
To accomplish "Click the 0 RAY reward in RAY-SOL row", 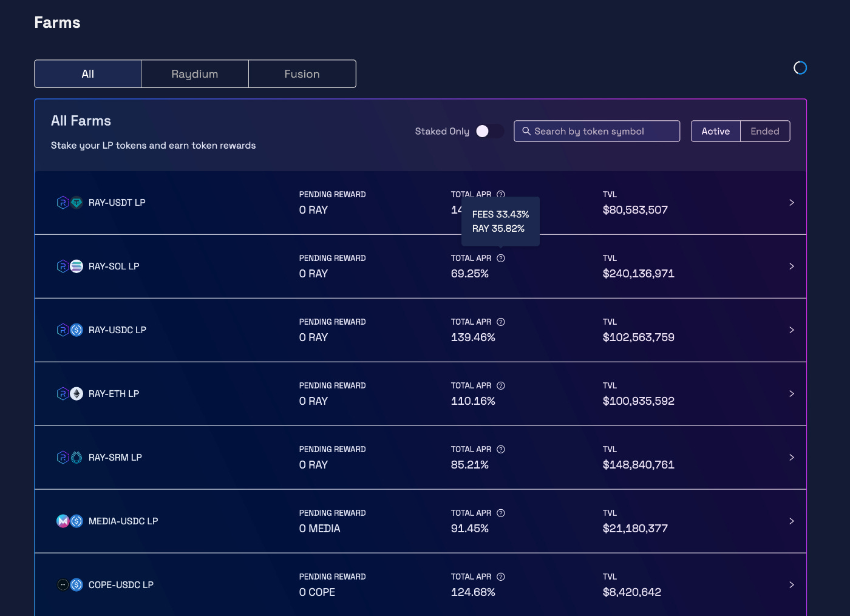I will 314,274.
